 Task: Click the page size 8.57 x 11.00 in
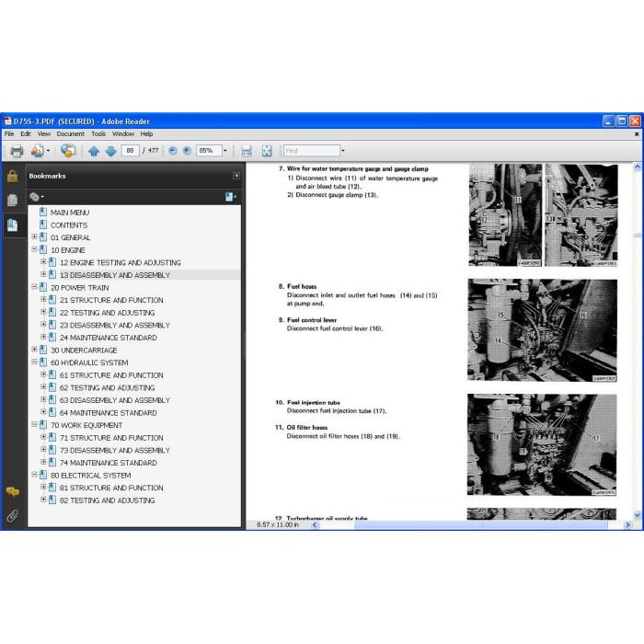pyautogui.click(x=278, y=525)
